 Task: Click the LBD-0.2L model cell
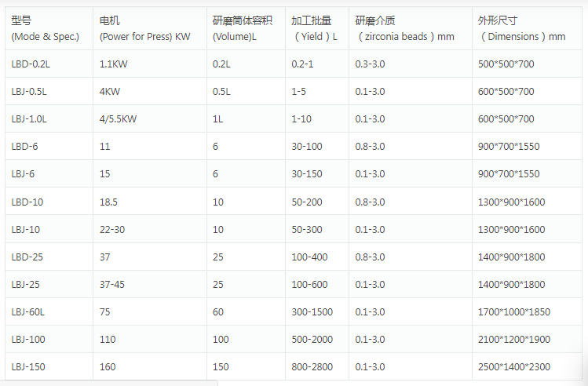click(31, 64)
